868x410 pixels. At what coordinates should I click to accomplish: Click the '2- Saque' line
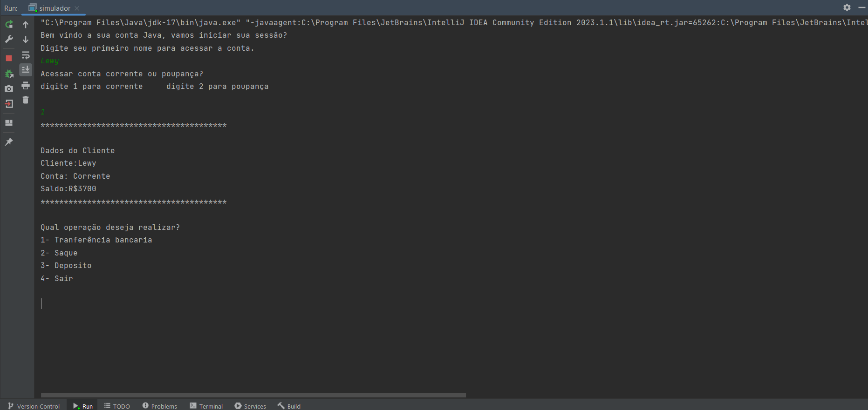click(x=59, y=253)
